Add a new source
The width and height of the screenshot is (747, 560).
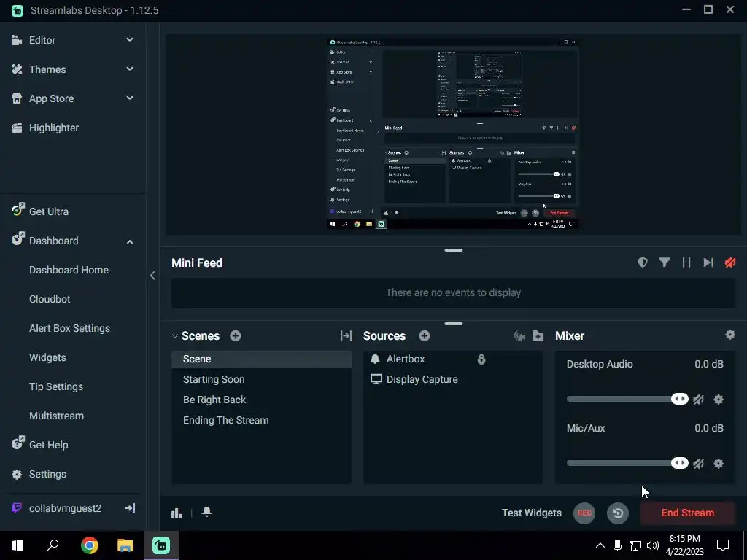[425, 335]
